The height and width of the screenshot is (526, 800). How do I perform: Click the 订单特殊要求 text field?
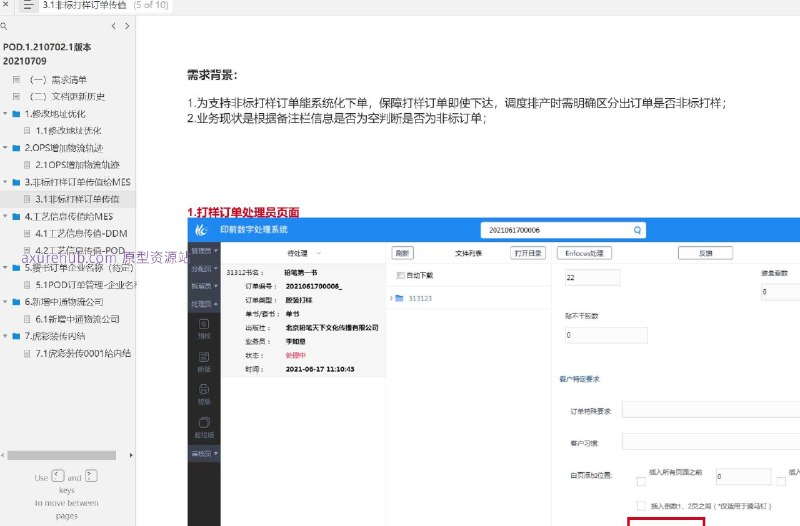tap(711, 410)
